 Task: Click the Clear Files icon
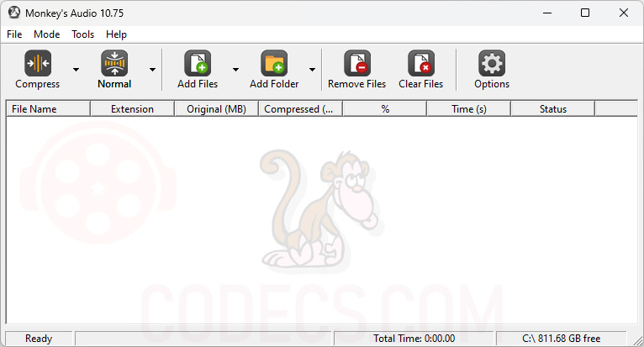click(x=421, y=63)
